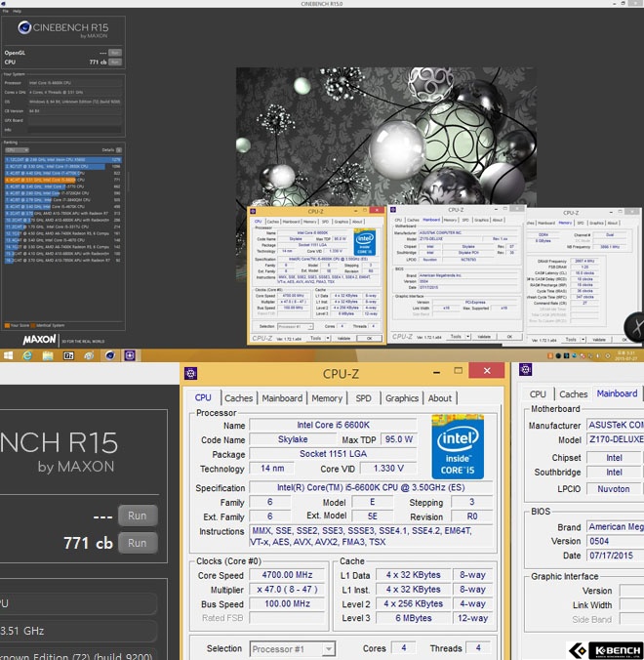Click the enlarged Specification field text
644x660 pixels.
click(x=371, y=487)
